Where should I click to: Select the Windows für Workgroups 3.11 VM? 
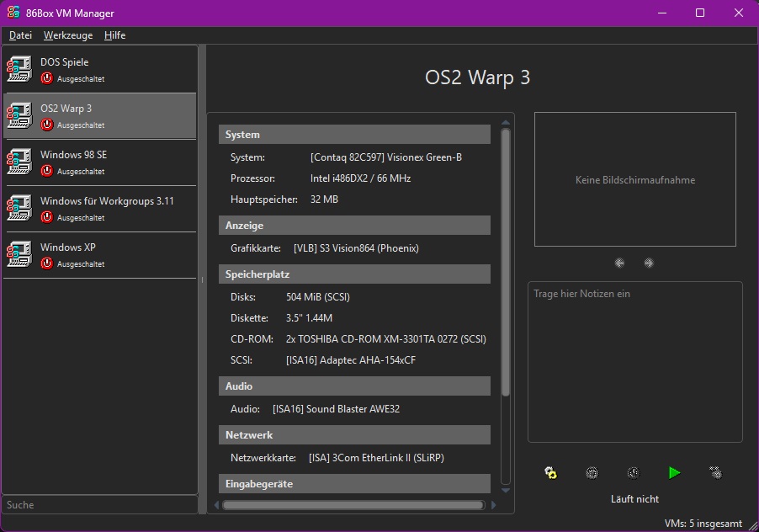[x=99, y=209]
